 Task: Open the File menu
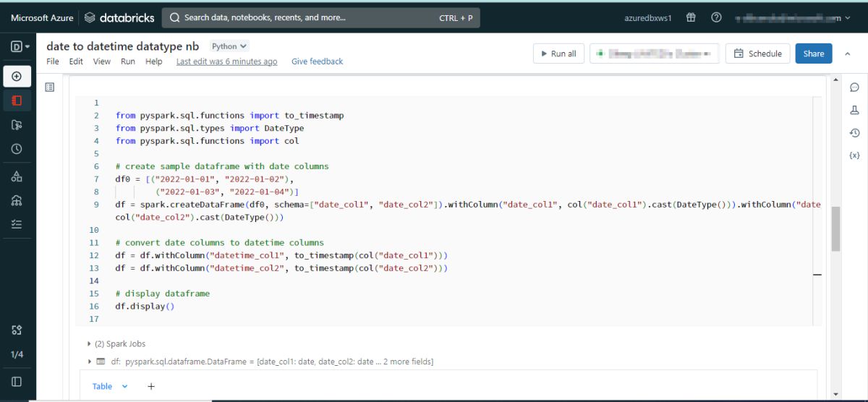click(x=53, y=61)
